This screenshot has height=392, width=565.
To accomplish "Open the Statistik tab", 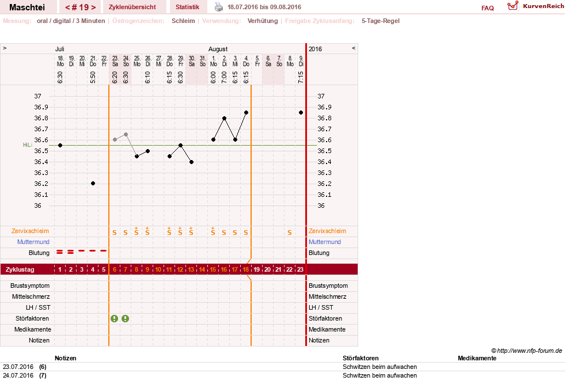I will pos(187,7).
